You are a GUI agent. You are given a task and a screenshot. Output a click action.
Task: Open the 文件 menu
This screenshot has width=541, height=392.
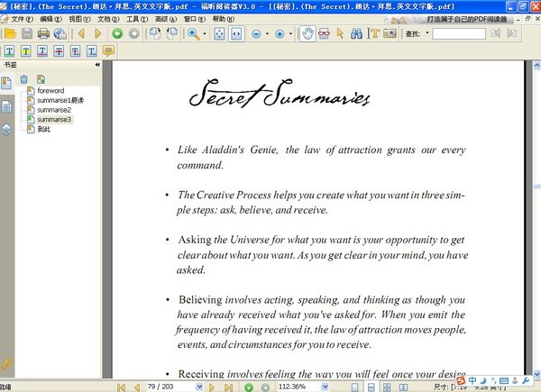[22, 19]
